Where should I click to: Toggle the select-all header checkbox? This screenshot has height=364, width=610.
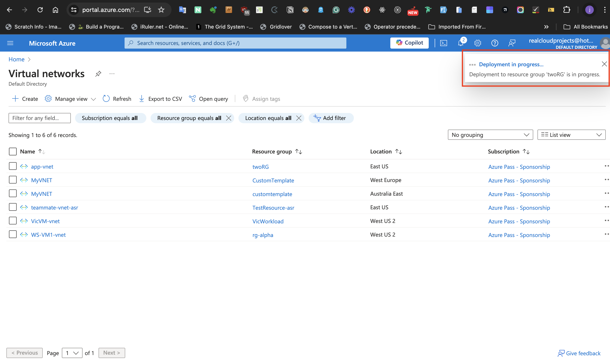(13, 151)
